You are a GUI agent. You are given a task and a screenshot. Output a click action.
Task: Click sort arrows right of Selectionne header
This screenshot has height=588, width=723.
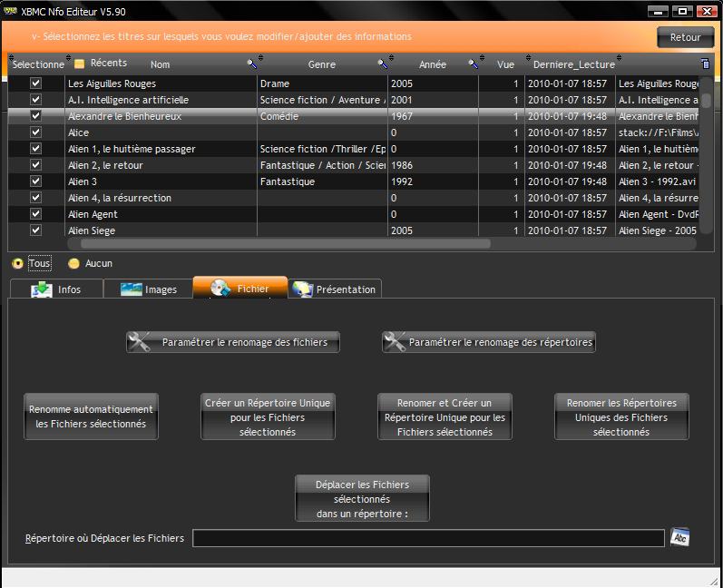(x=68, y=58)
